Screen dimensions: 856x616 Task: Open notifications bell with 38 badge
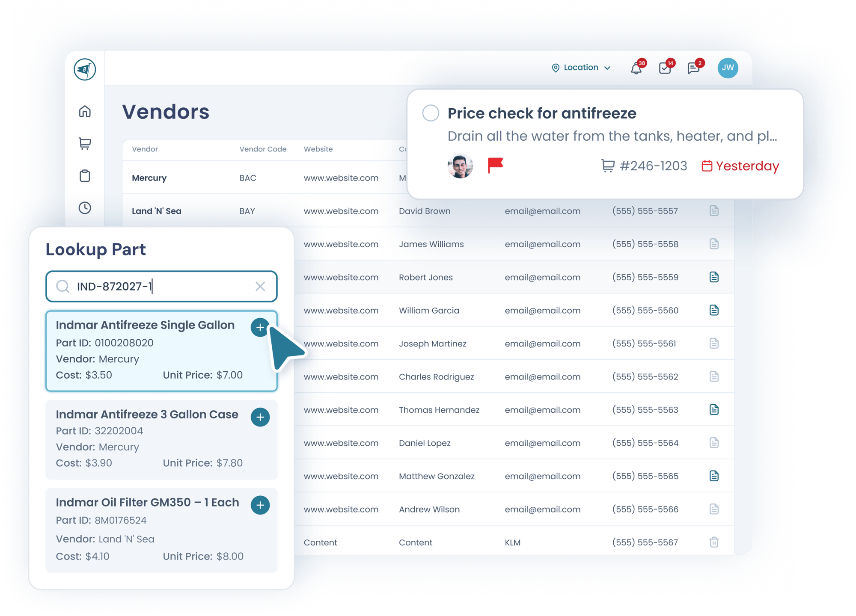click(636, 68)
